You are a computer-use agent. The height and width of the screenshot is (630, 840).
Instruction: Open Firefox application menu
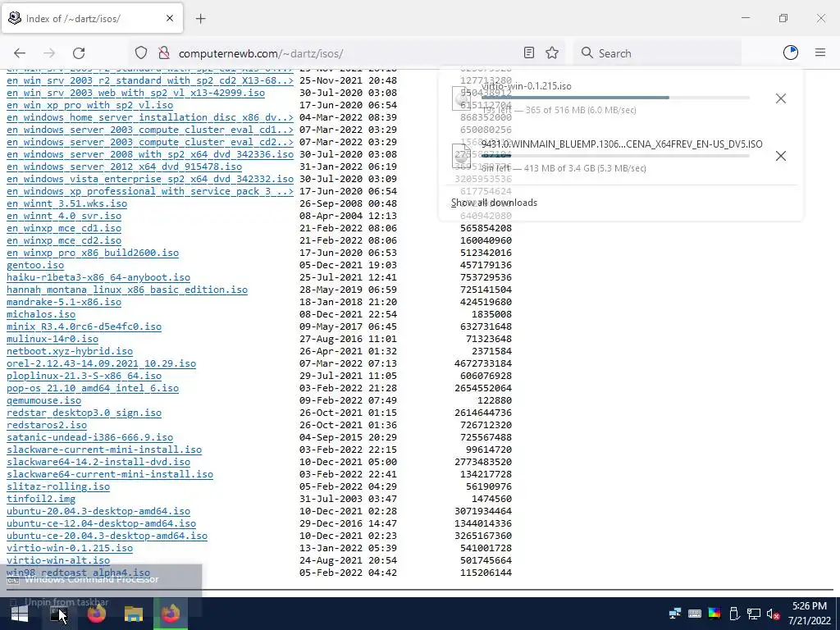pyautogui.click(x=820, y=52)
